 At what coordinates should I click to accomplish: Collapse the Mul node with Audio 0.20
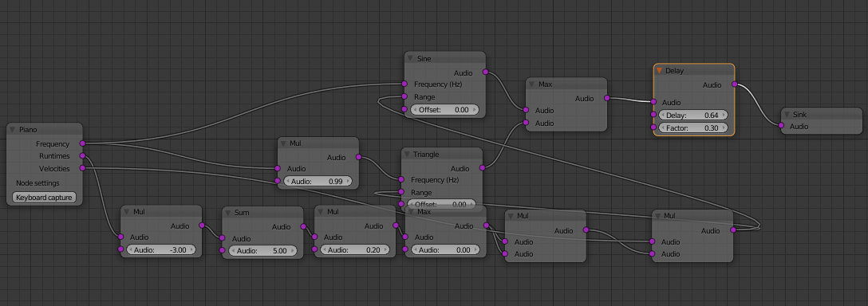tap(320, 212)
